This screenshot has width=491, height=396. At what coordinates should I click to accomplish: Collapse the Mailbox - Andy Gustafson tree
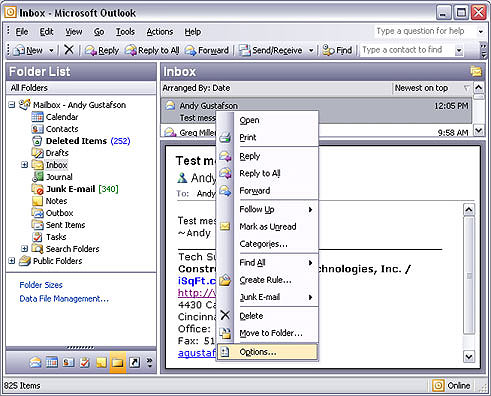[x=12, y=105]
